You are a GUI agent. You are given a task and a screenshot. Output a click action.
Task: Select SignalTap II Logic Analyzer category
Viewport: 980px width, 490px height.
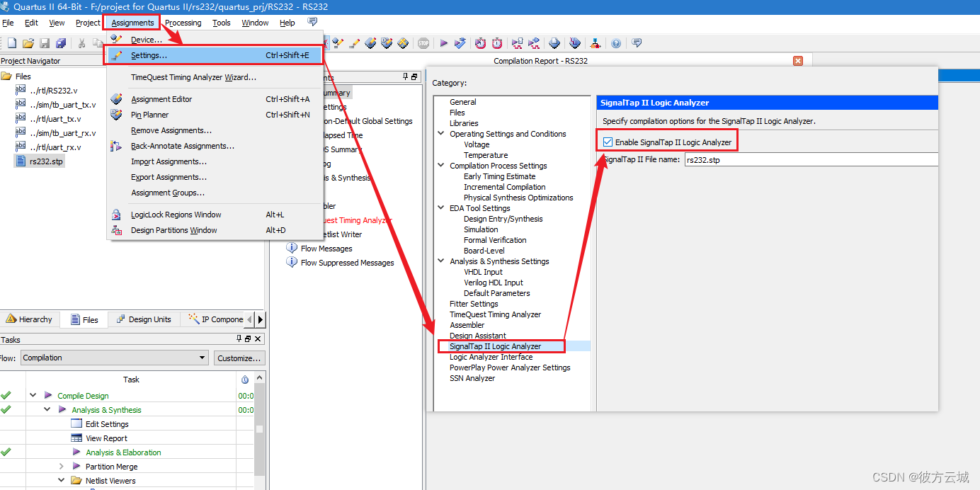click(495, 346)
